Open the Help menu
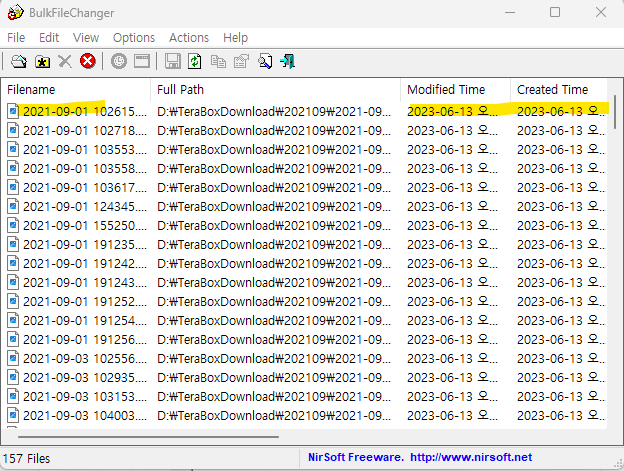624x471 pixels. click(x=236, y=37)
